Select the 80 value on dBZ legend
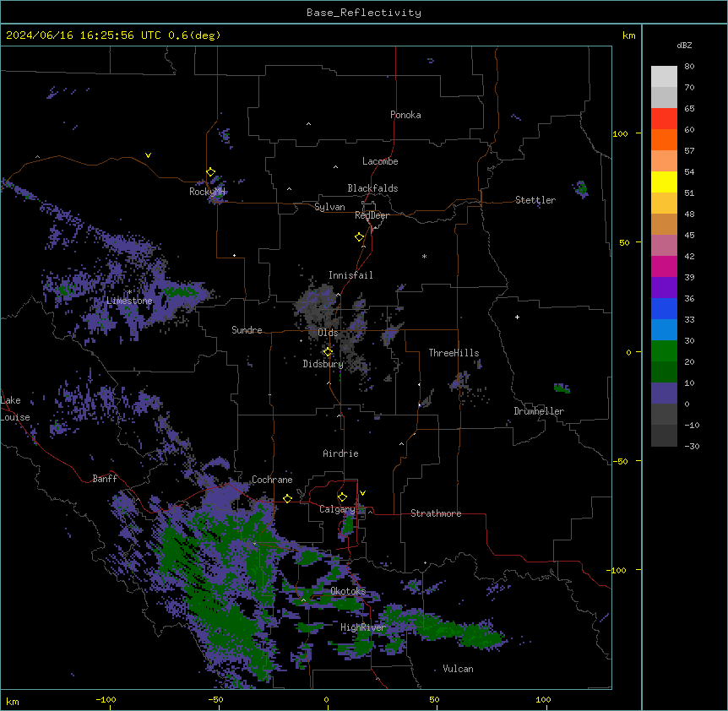 [x=689, y=67]
